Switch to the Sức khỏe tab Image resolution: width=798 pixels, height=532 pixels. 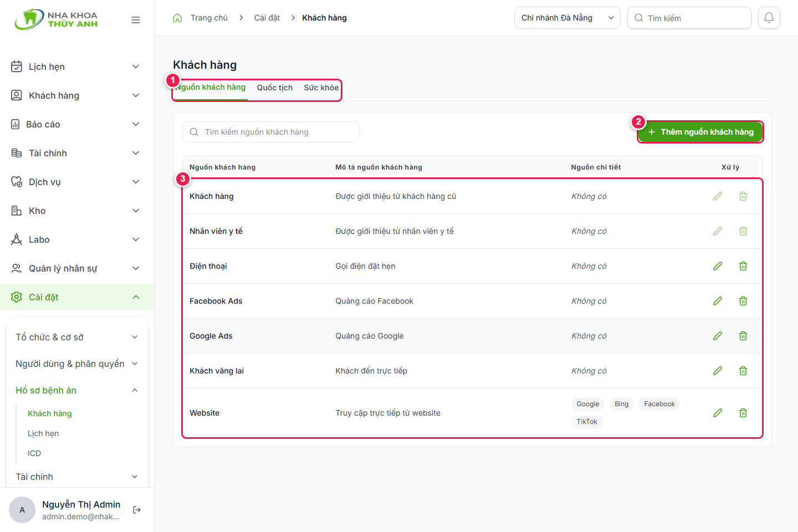coord(321,88)
